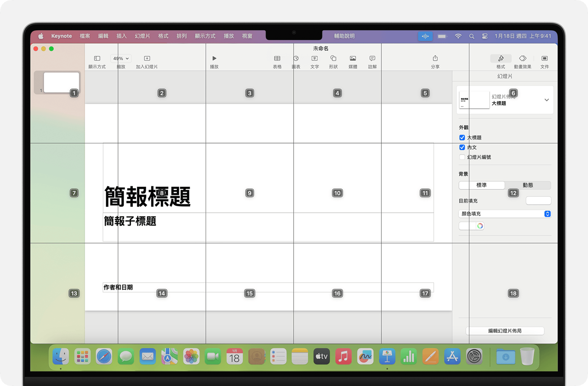Screen dimensions: 588x386
Task: Open the 排列 menu
Action: pos(182,36)
